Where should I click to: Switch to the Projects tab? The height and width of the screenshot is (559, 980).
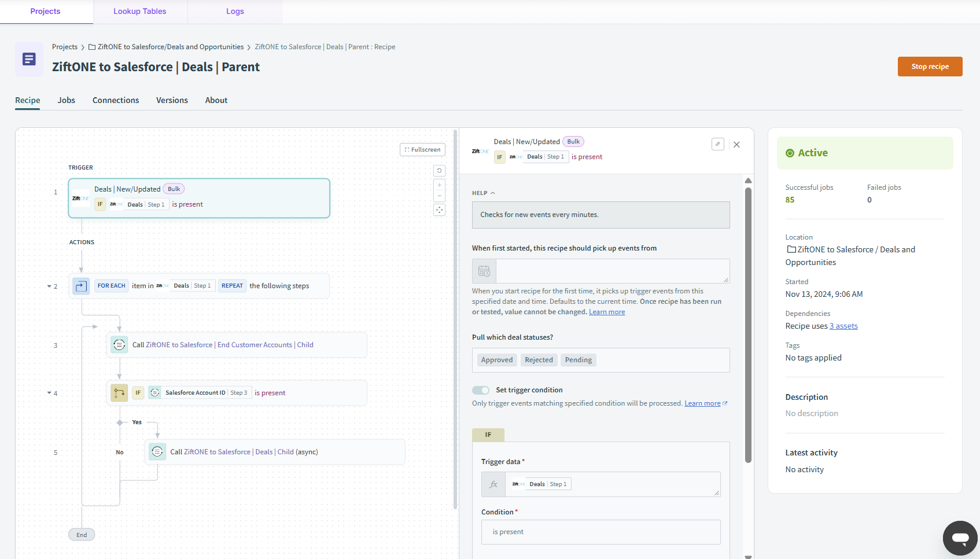(46, 12)
